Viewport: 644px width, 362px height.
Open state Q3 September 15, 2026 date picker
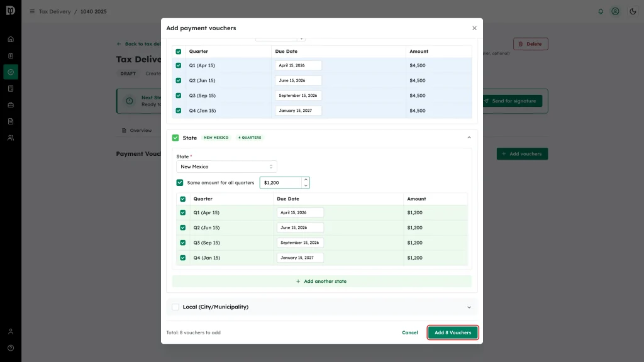300,243
